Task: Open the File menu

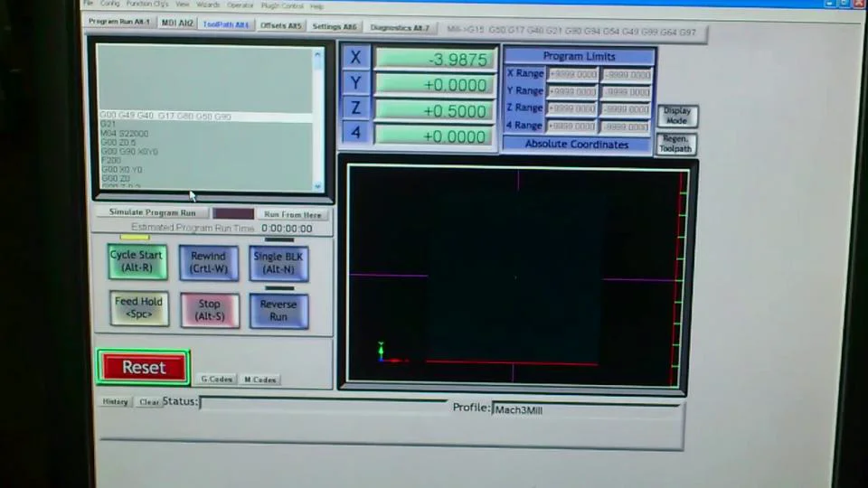Action: tap(89, 4)
